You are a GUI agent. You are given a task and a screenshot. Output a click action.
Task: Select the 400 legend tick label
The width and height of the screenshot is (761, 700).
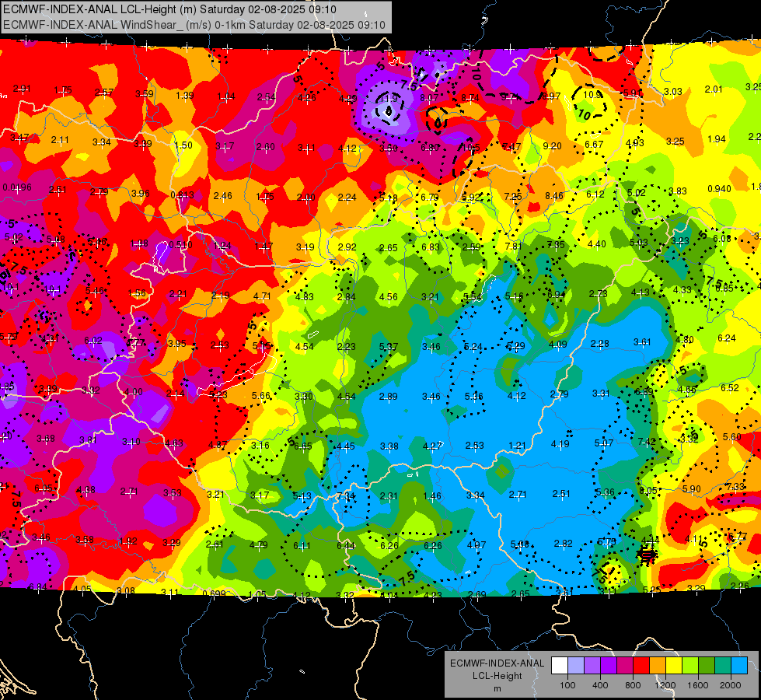pos(600,685)
